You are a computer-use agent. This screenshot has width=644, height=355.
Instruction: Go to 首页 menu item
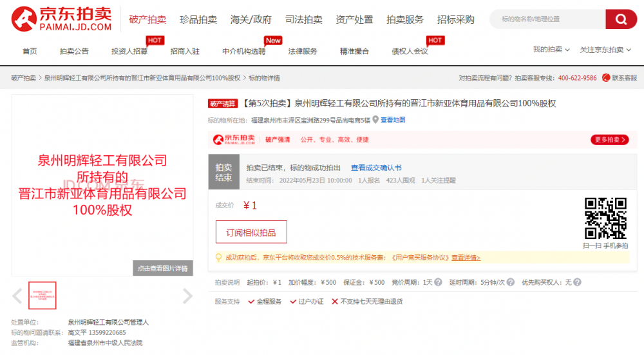[x=30, y=52]
